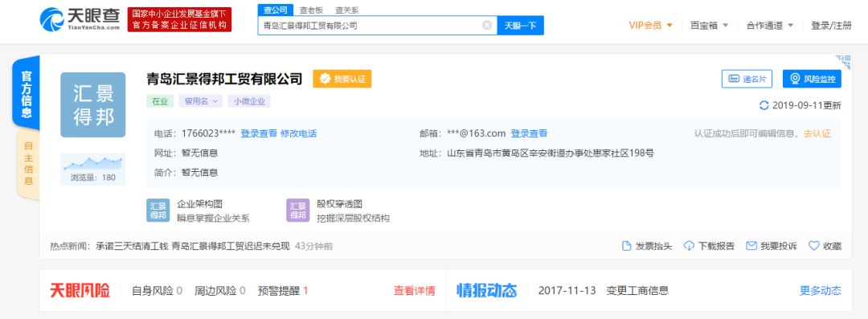Switch to the 查公司 search tab
The image size is (868, 319).
coord(275,10)
